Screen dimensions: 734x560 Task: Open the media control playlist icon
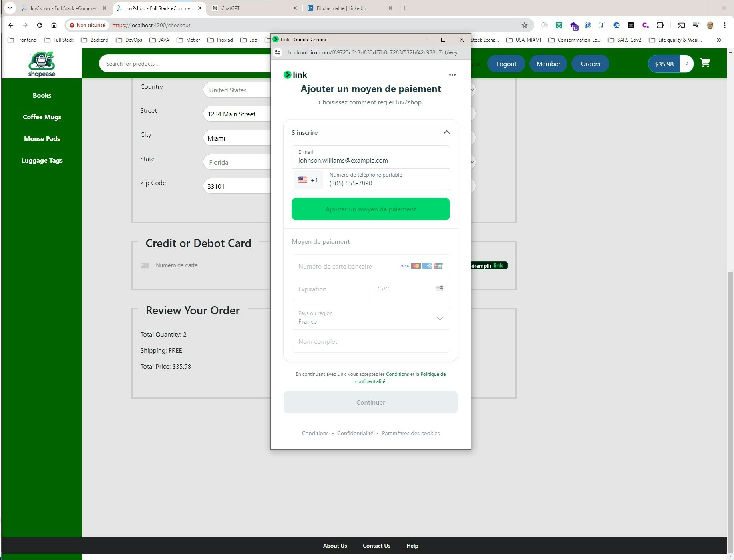tap(696, 25)
